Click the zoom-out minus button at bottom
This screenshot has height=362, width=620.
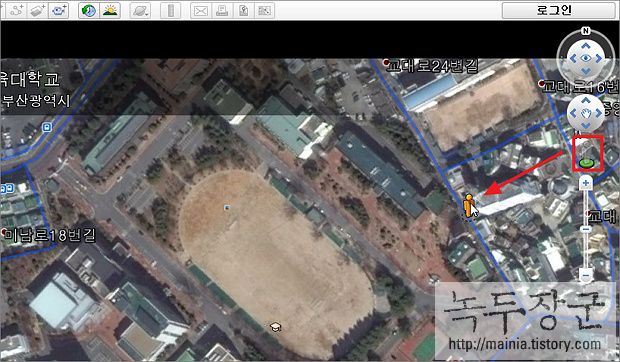[586, 275]
